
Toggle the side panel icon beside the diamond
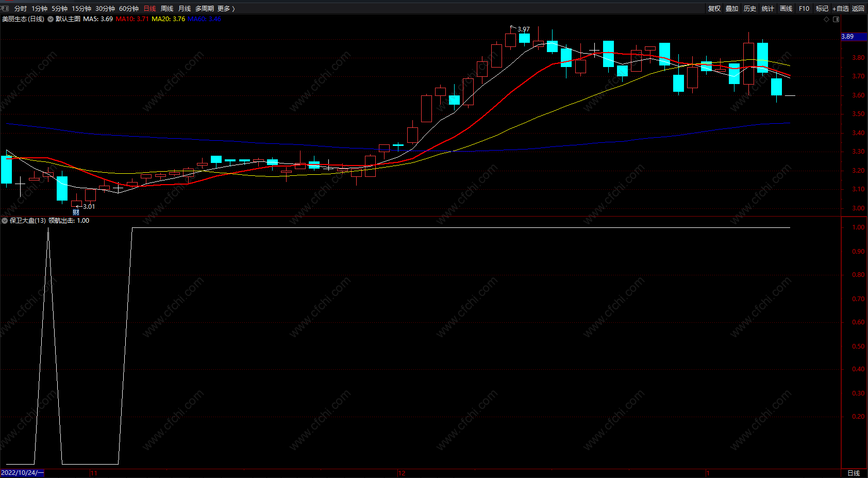[x=836, y=19]
